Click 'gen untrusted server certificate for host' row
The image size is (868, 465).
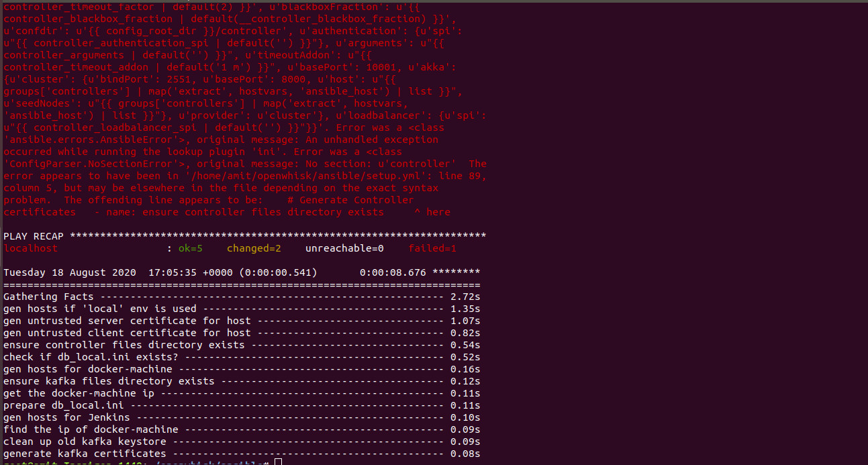point(242,321)
